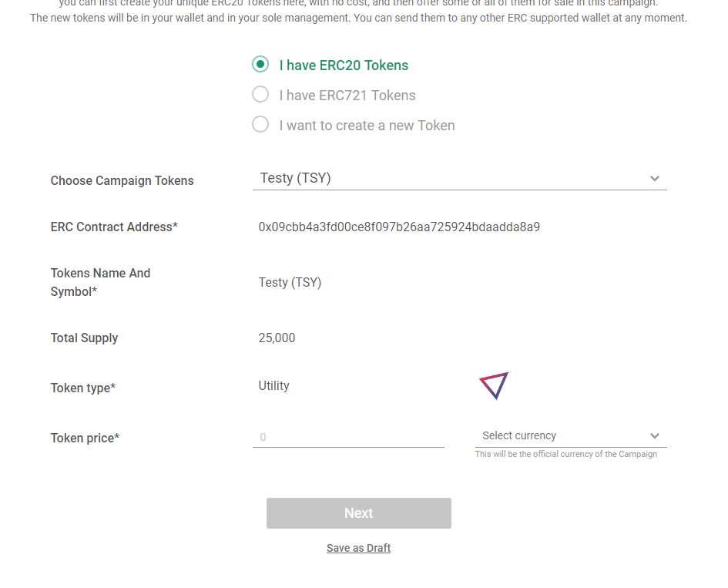Click the Token price input field
Screen dimensions: 728x588
coord(348,437)
